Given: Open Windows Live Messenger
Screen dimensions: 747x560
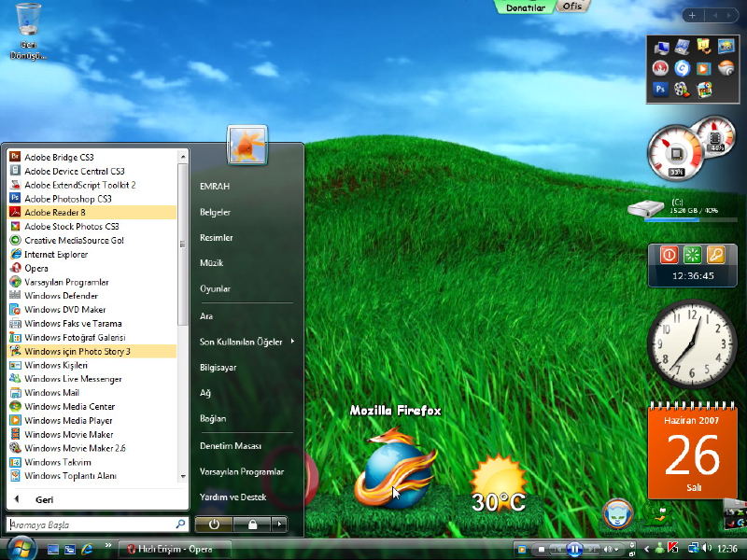Looking at the screenshot, I should [x=92, y=379].
